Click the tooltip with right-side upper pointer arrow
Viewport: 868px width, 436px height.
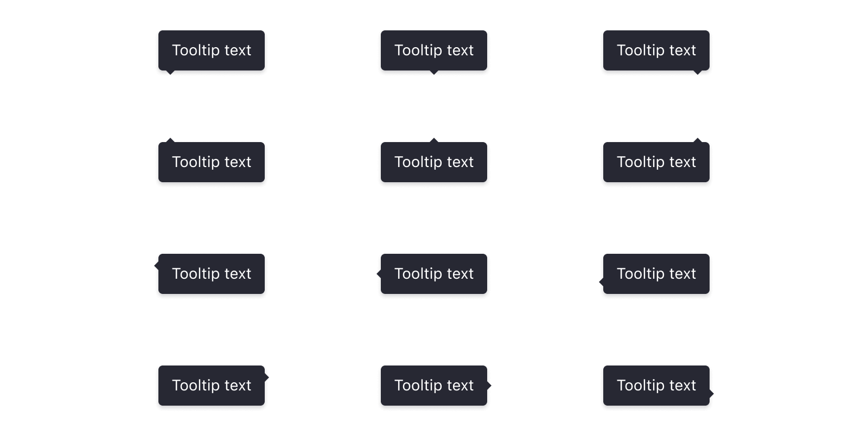212,388
